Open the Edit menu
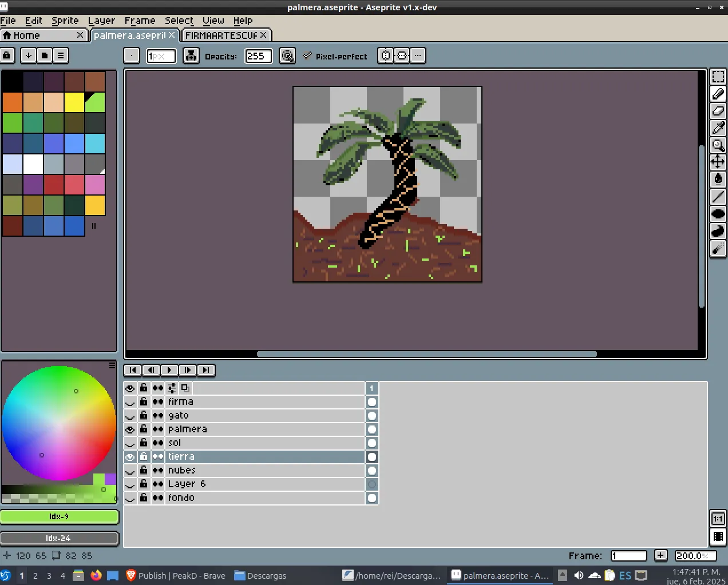728x585 pixels. 33,21
